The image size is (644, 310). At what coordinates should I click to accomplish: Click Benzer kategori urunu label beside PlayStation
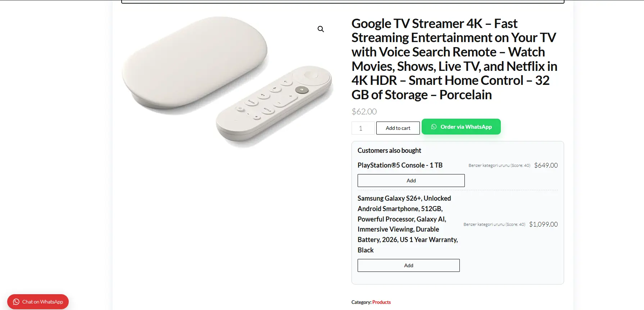coord(499,165)
